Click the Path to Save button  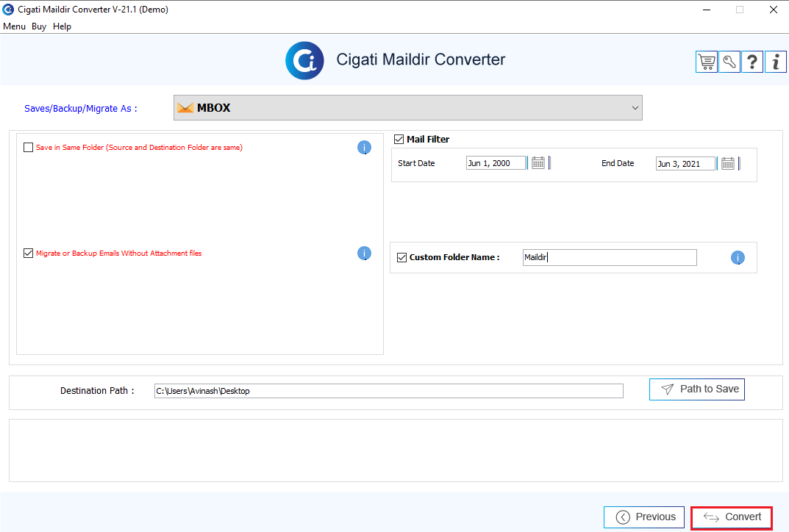click(x=697, y=389)
